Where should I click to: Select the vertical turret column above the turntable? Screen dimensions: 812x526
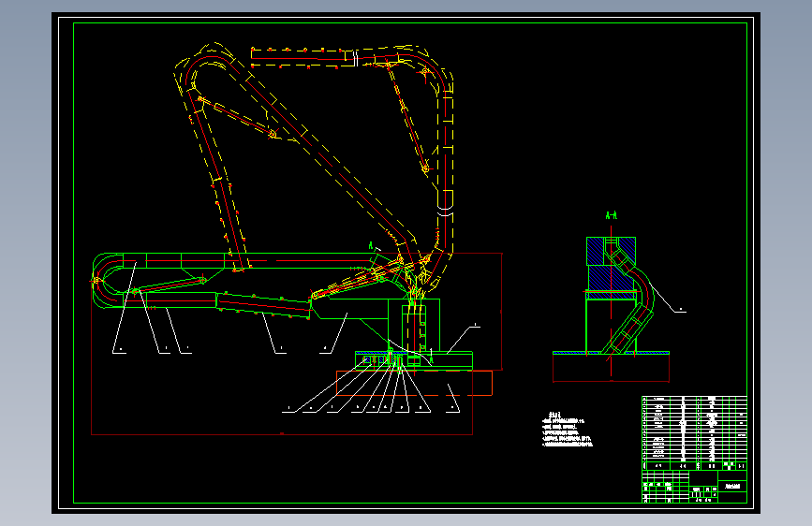[x=414, y=329]
